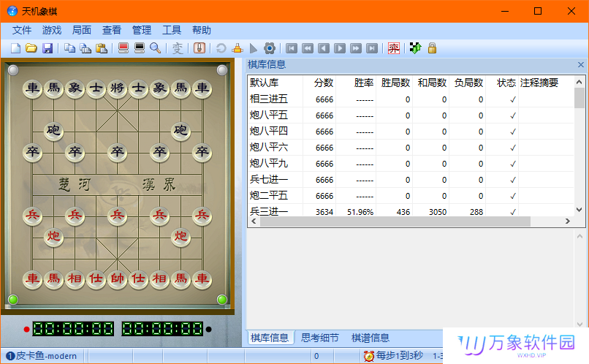Click the table scroll-down arrow
The height and width of the screenshot is (364, 589).
(x=579, y=210)
